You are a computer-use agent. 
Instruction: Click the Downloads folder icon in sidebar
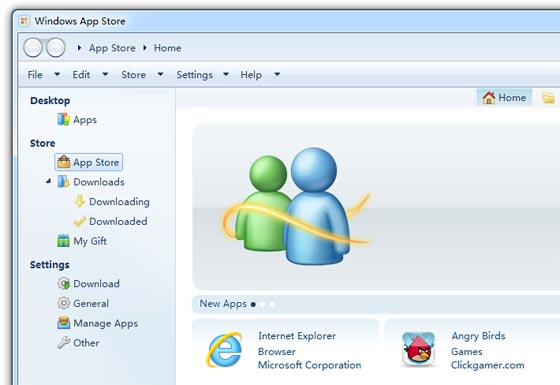tap(64, 182)
